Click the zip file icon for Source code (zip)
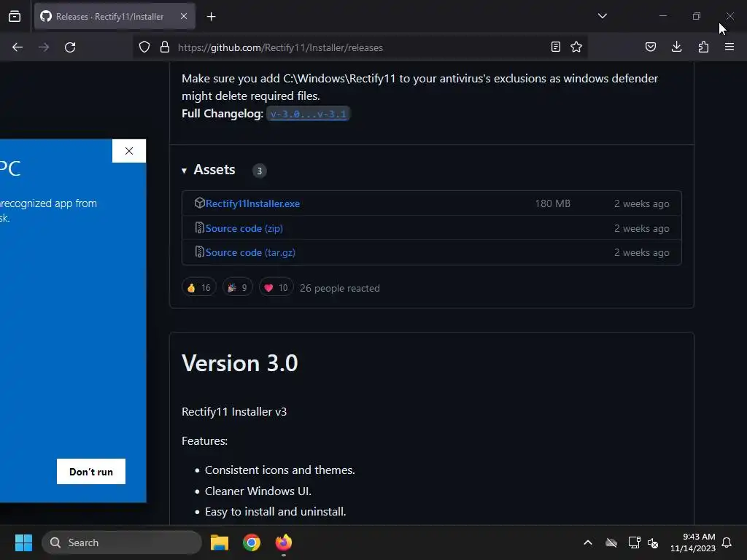Image resolution: width=747 pixels, height=560 pixels. [200, 227]
